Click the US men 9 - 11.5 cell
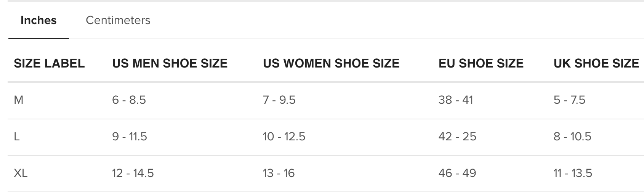Image resolution: width=644 pixels, height=193 pixels. pyautogui.click(x=129, y=137)
